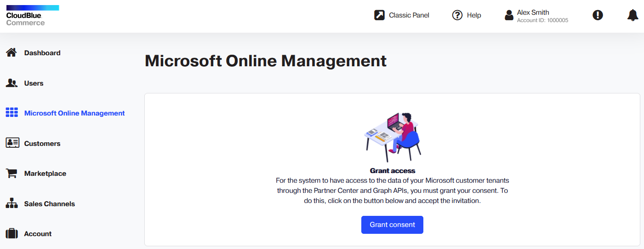Open the Classic Panel link

coord(409,15)
